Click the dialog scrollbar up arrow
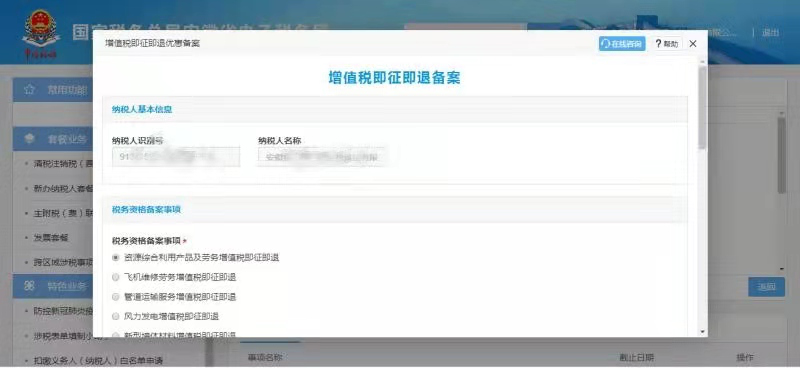800x368 pixels. click(703, 62)
